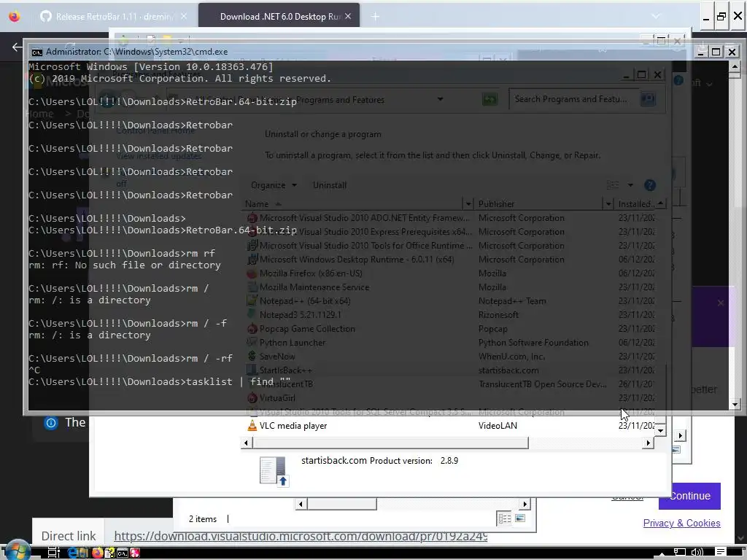Viewport: 747px width, 560px height.
Task: Select Notepad++ (64-bit x64) entry
Action: pyautogui.click(x=450, y=301)
